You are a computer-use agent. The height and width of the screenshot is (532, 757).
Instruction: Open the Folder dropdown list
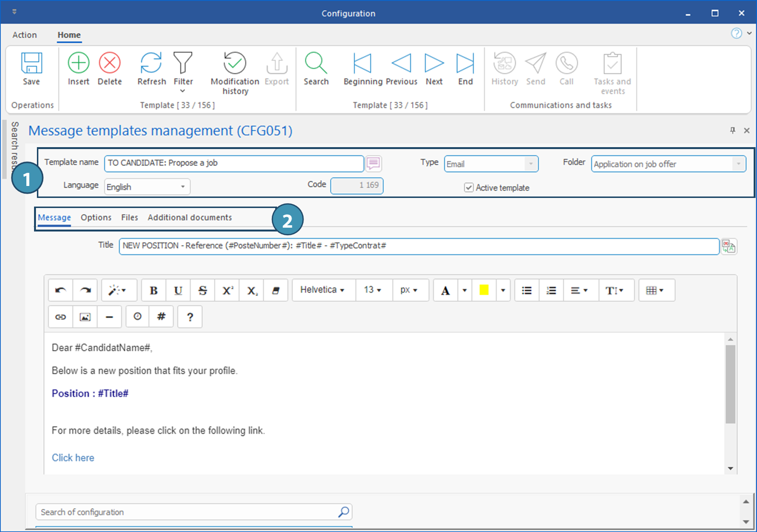[738, 164]
